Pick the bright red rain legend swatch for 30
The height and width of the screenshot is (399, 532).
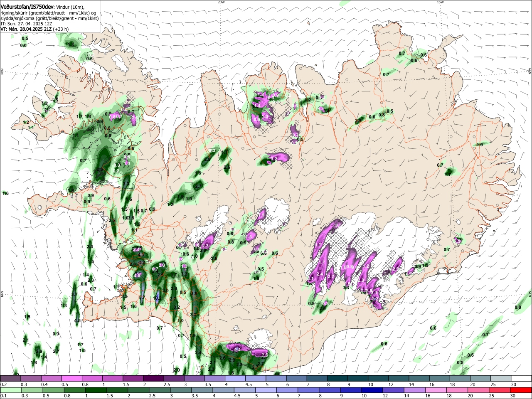[x=521, y=390]
